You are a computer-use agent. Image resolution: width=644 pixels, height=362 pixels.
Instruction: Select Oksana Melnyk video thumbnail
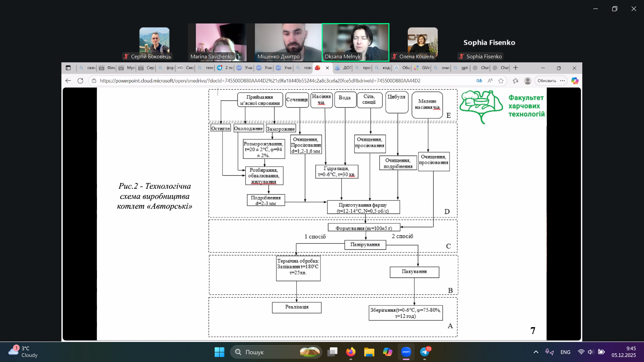(356, 42)
